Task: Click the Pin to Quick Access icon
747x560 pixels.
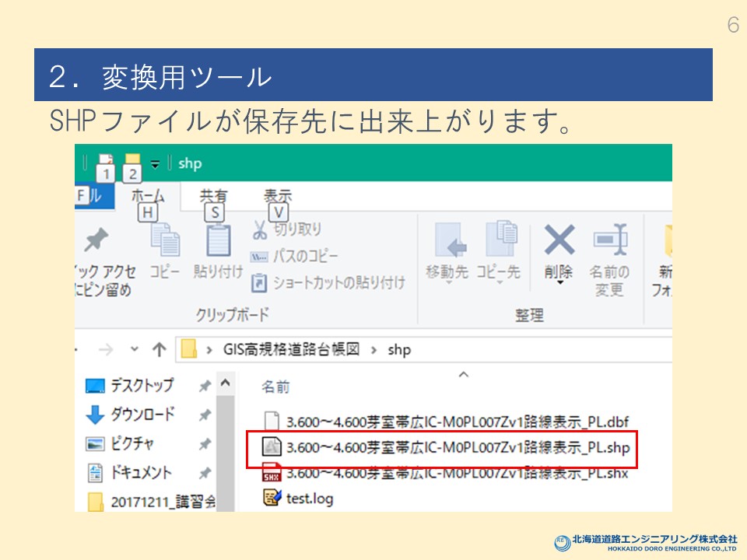Action: click(x=96, y=243)
